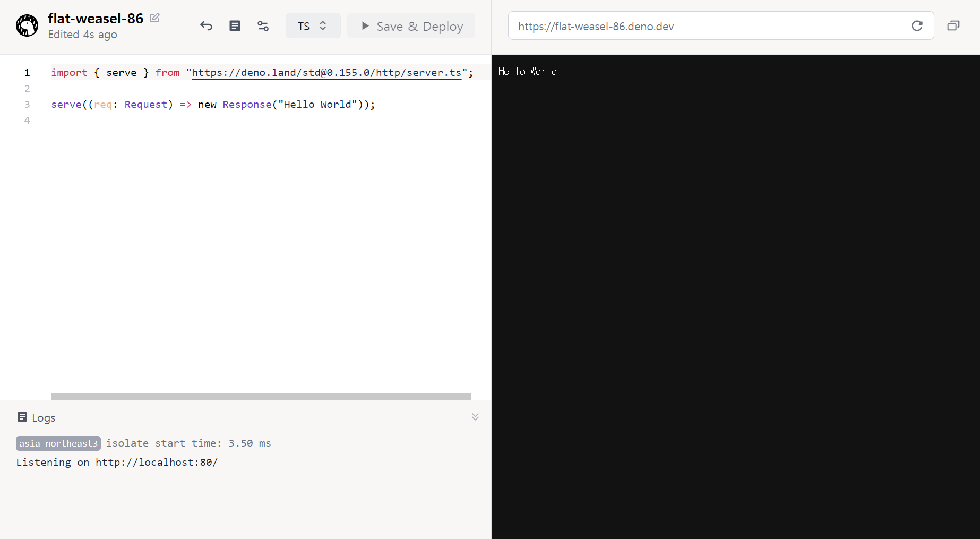This screenshot has width=980, height=539.
Task: Click the Logs panel header icon
Action: pyautogui.click(x=22, y=417)
